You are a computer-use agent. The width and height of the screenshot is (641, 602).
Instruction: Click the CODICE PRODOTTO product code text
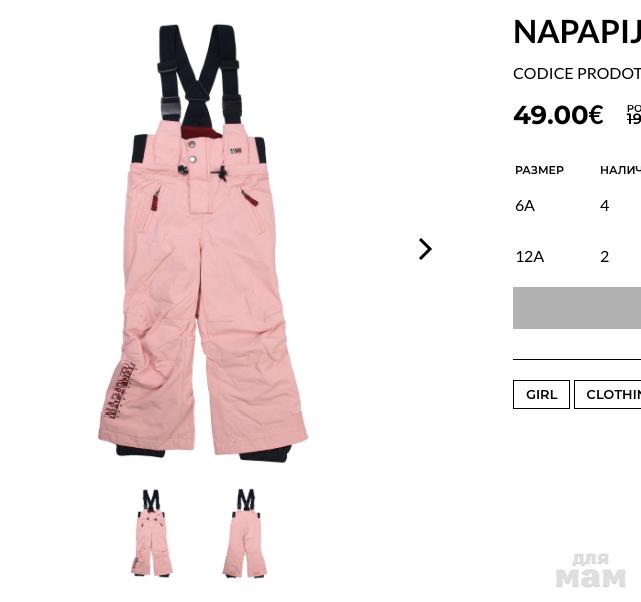pos(577,74)
